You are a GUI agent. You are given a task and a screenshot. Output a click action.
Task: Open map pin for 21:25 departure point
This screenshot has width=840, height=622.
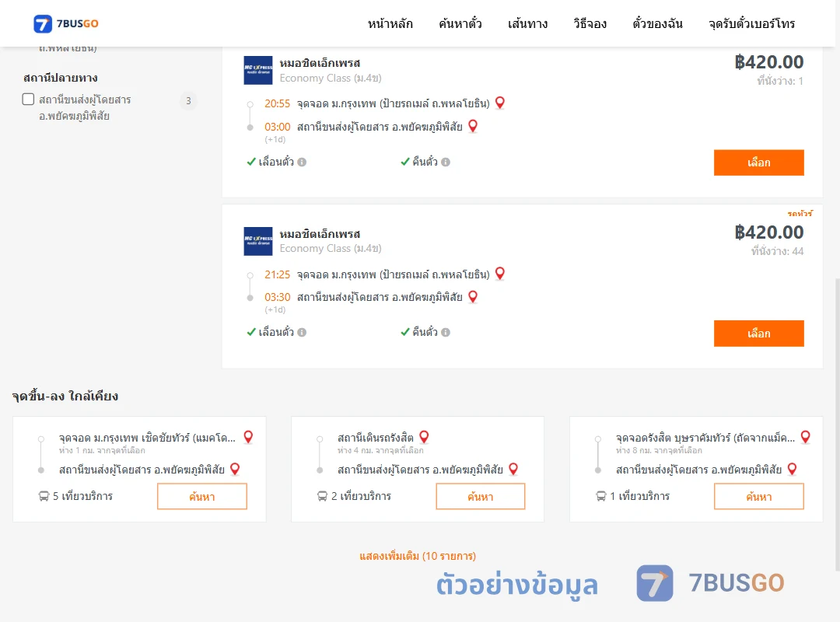point(500,273)
